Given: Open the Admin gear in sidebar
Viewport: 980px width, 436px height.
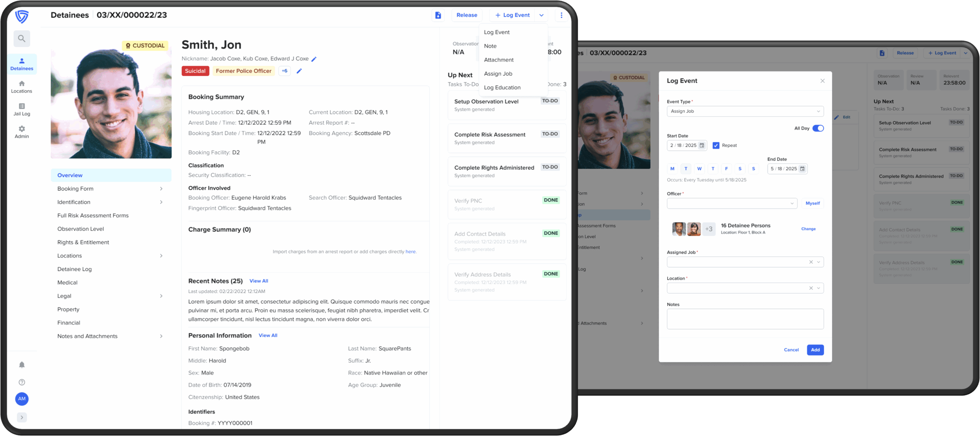Looking at the screenshot, I should [22, 132].
